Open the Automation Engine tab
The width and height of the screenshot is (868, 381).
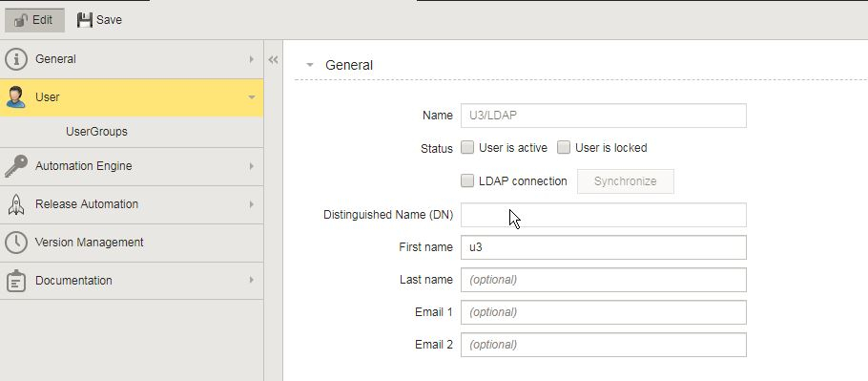coord(132,166)
